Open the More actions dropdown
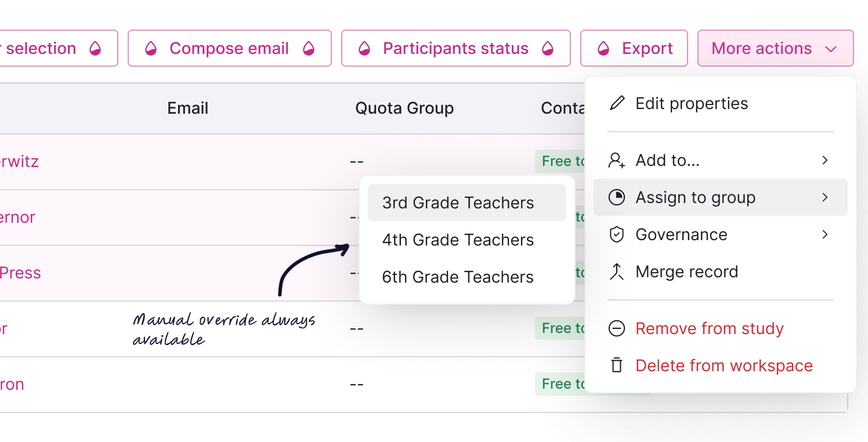This screenshot has width=868, height=442. point(775,49)
